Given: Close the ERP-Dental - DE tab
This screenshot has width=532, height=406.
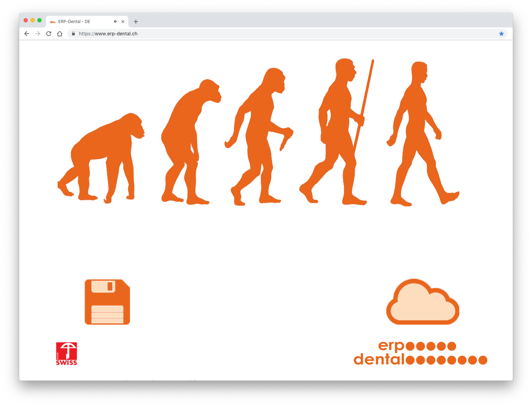Looking at the screenshot, I should pos(123,22).
